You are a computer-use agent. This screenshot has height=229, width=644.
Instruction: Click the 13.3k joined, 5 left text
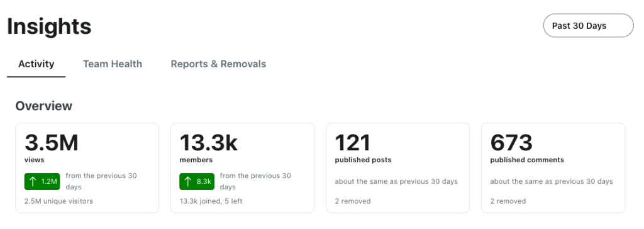(211, 201)
